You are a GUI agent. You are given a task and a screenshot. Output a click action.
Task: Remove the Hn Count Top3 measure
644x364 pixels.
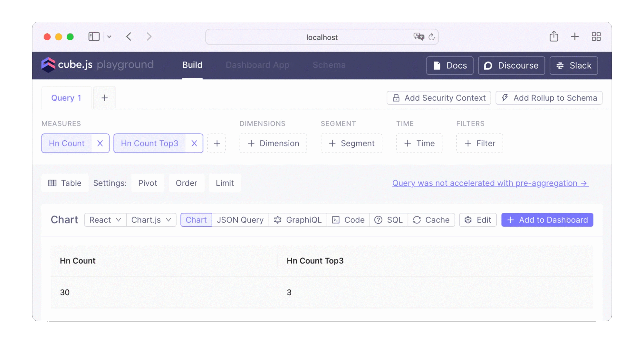194,143
